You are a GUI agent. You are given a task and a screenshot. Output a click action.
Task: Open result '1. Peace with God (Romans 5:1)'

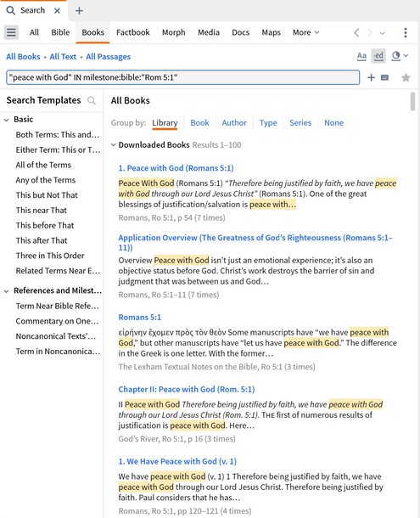point(176,168)
